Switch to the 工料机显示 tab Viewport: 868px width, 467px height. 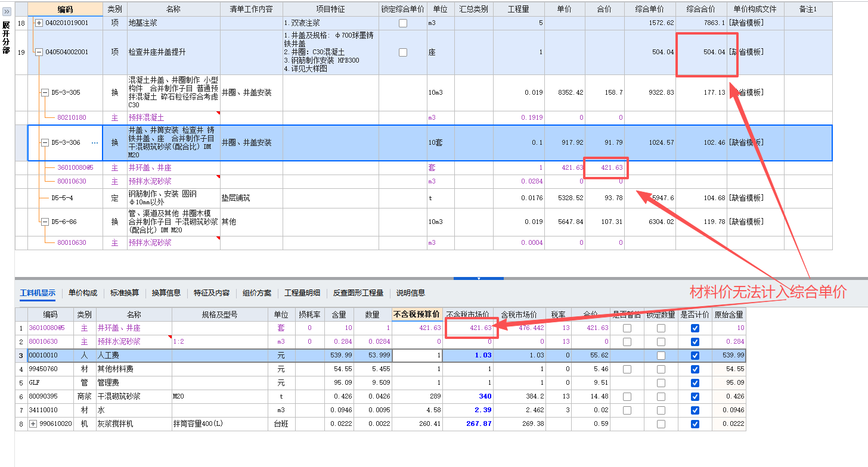point(38,293)
